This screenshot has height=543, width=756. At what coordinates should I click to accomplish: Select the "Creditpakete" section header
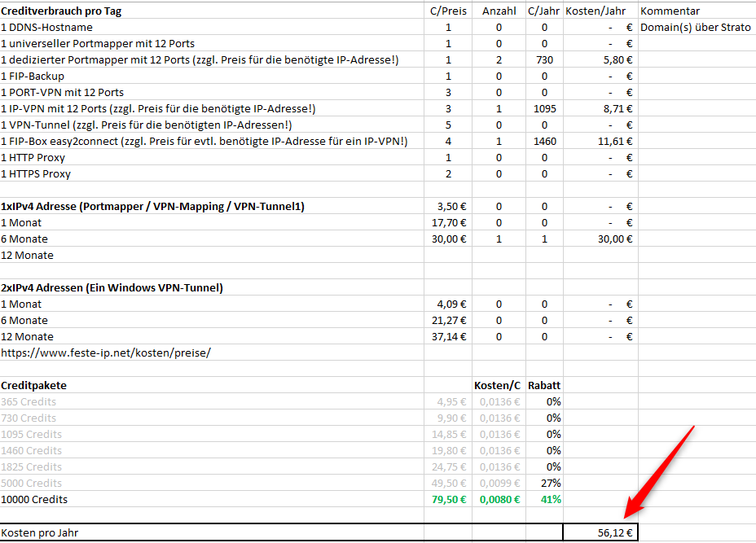34,385
